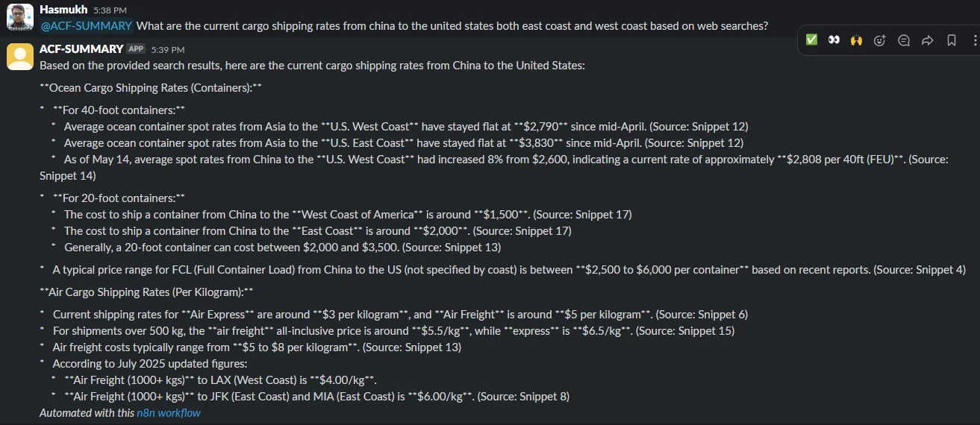The image size is (980, 425).
Task: React with the raised hands emoji
Action: pyautogui.click(x=856, y=40)
